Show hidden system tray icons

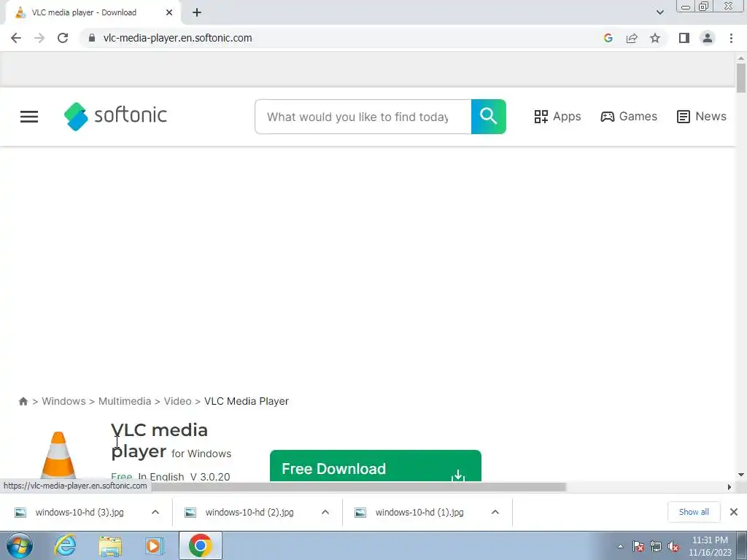tap(620, 546)
